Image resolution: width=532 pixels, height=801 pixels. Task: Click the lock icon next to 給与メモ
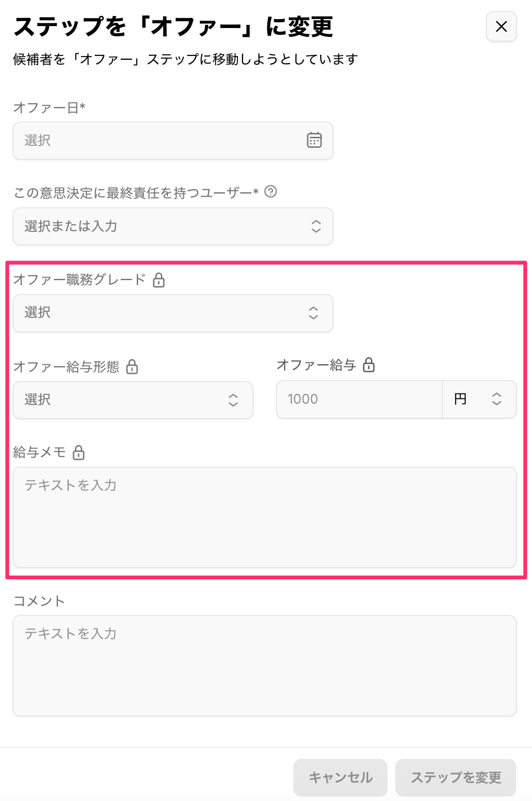[78, 453]
